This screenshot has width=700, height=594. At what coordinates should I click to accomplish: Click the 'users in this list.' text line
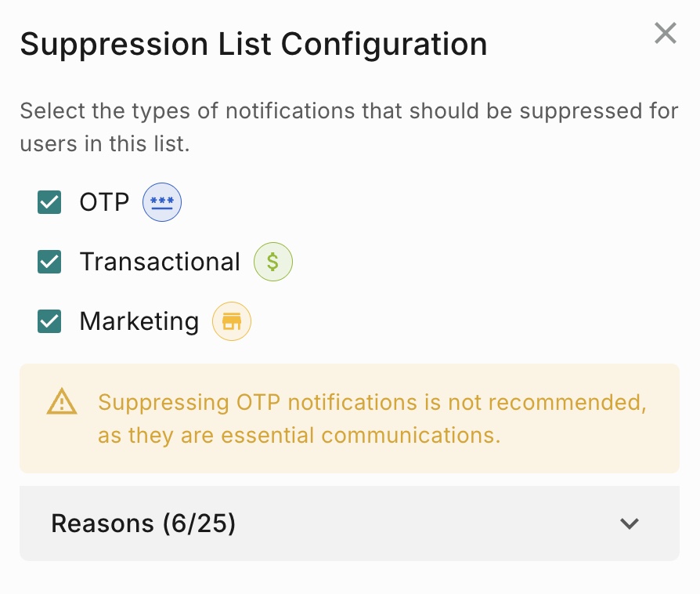(x=105, y=144)
